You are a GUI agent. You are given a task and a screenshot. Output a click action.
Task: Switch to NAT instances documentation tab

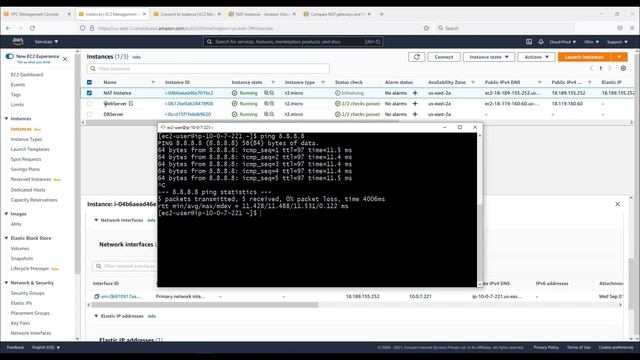pyautogui.click(x=261, y=14)
